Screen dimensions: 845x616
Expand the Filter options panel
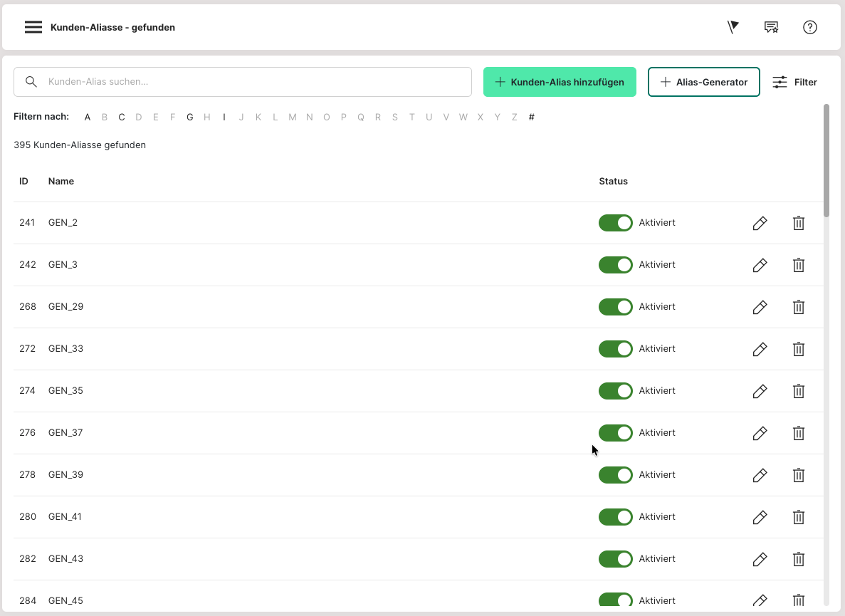(x=794, y=82)
